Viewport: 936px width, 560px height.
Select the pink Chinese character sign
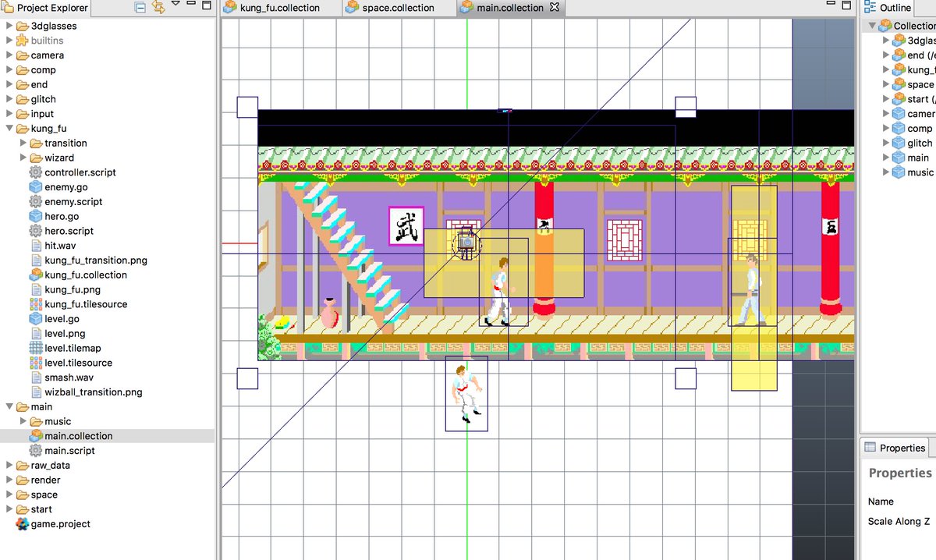click(406, 226)
